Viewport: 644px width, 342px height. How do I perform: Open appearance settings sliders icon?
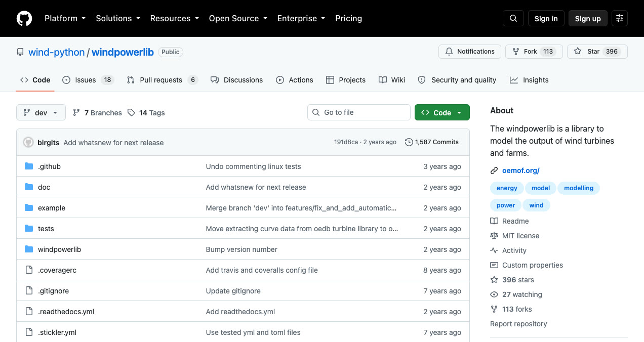(x=620, y=18)
